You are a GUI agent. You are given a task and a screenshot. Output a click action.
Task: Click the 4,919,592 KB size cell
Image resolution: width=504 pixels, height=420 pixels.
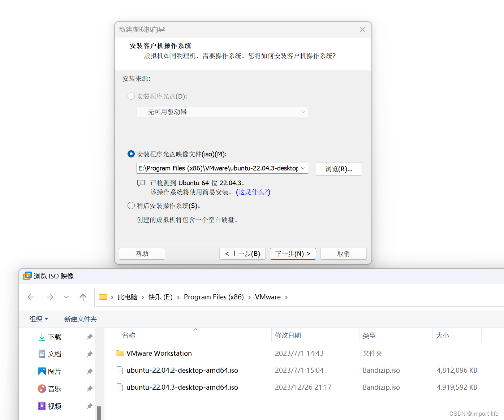coord(457,387)
